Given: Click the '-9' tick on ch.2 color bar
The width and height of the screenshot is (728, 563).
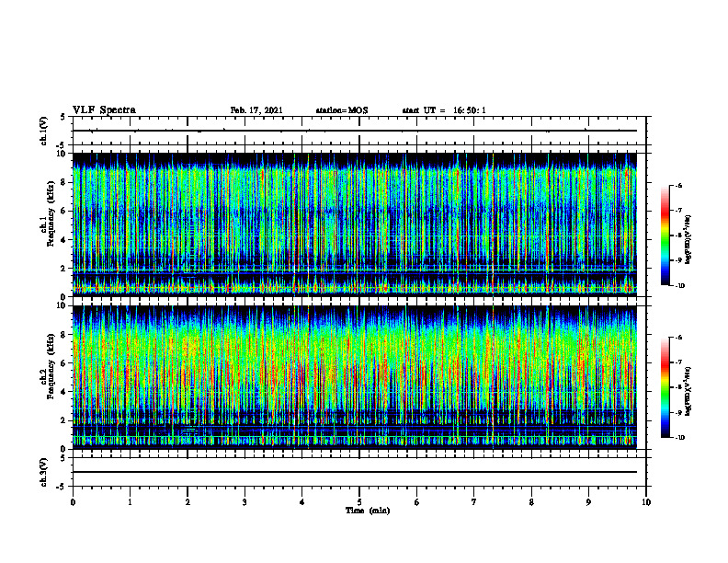Looking at the screenshot, I should click(679, 412).
